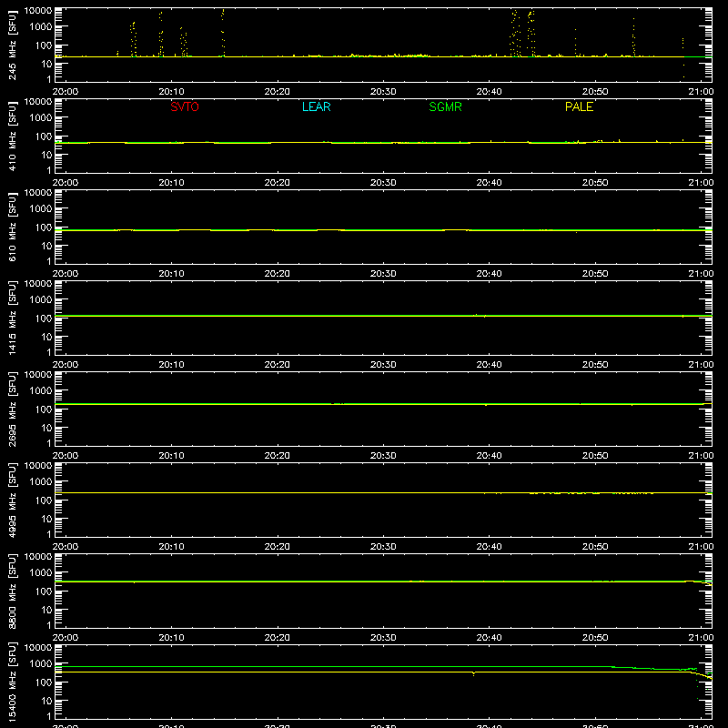Click the 10 tick on 8800 MHz axis
This screenshot has width=728, height=728.
(x=46, y=610)
